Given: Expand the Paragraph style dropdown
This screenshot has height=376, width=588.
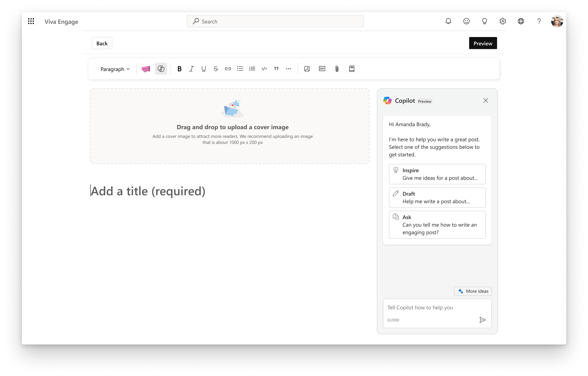Looking at the screenshot, I should tap(114, 69).
